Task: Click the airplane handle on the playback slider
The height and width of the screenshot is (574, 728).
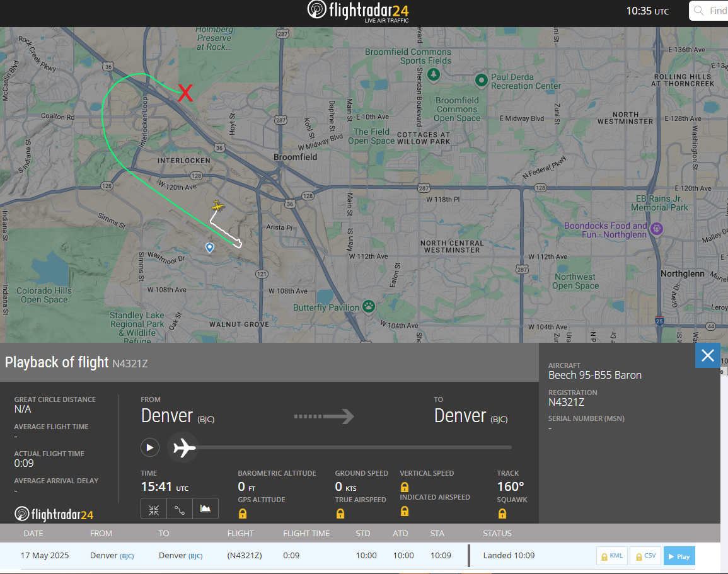Action: (x=184, y=448)
